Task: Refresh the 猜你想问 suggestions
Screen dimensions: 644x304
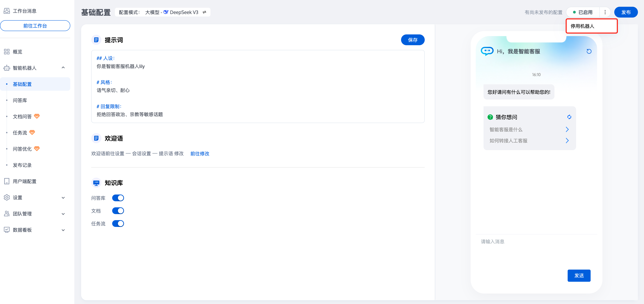Action: [569, 117]
